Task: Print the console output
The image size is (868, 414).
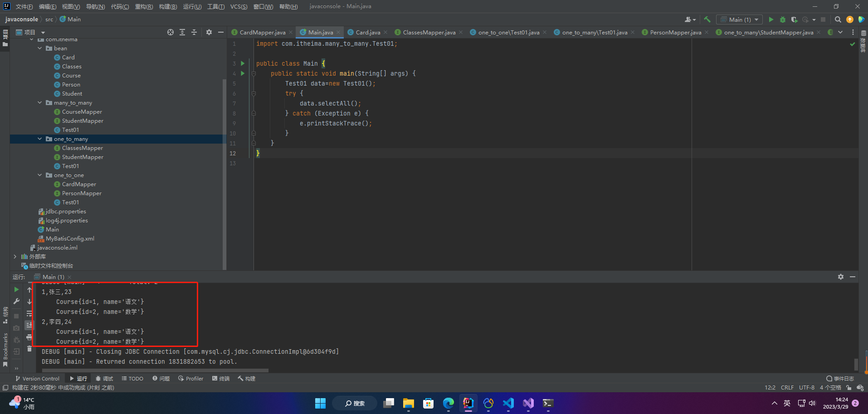Action: (x=29, y=337)
